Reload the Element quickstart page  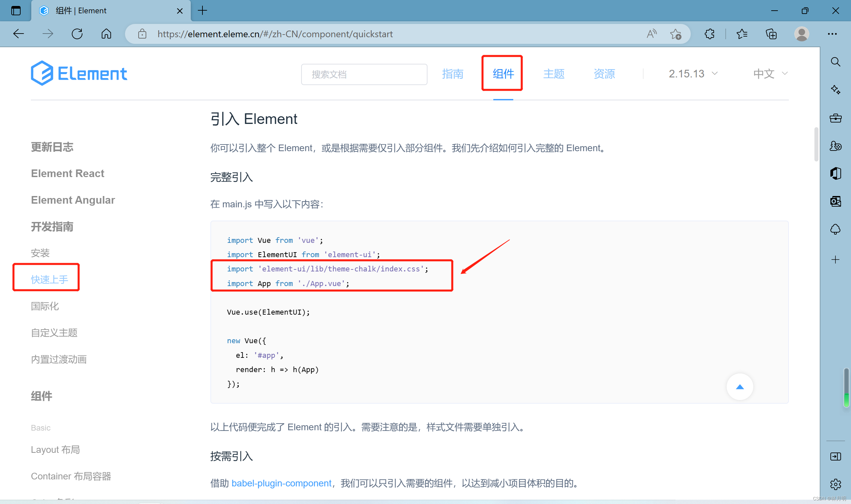[77, 34]
